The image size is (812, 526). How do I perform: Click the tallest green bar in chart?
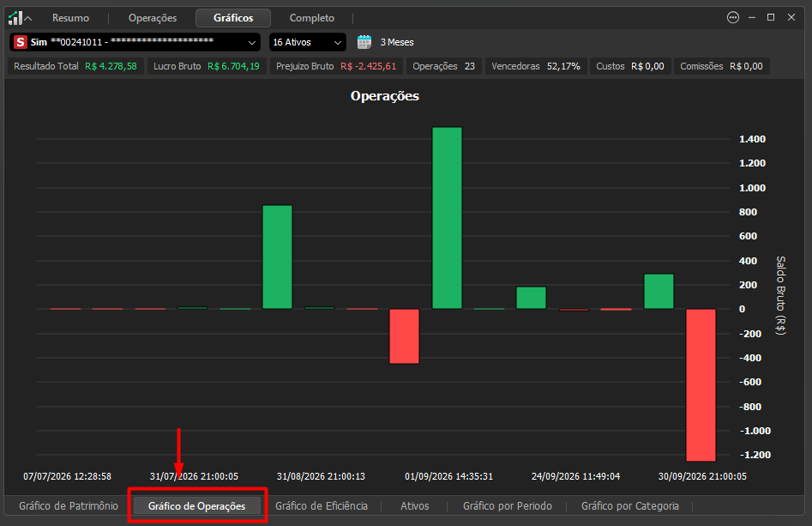coord(447,218)
